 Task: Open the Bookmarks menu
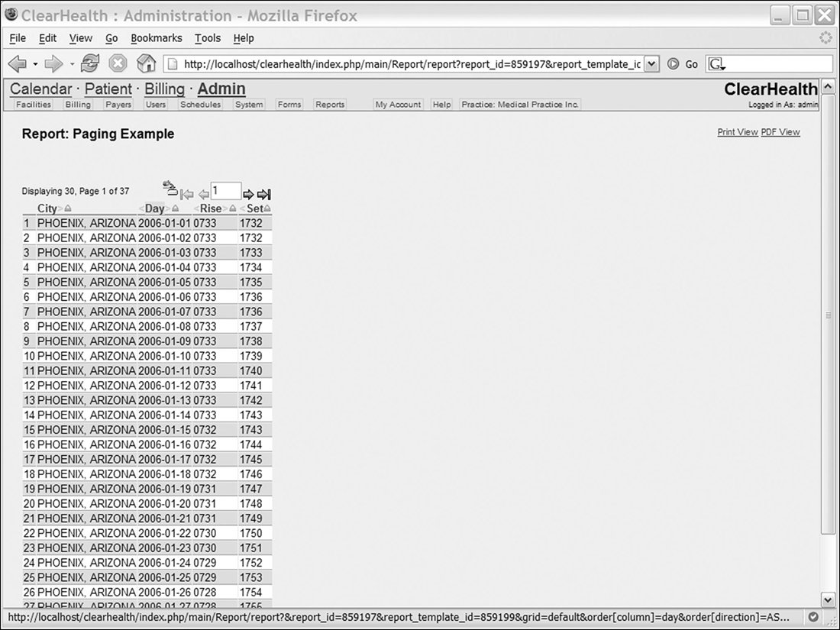pyautogui.click(x=157, y=38)
